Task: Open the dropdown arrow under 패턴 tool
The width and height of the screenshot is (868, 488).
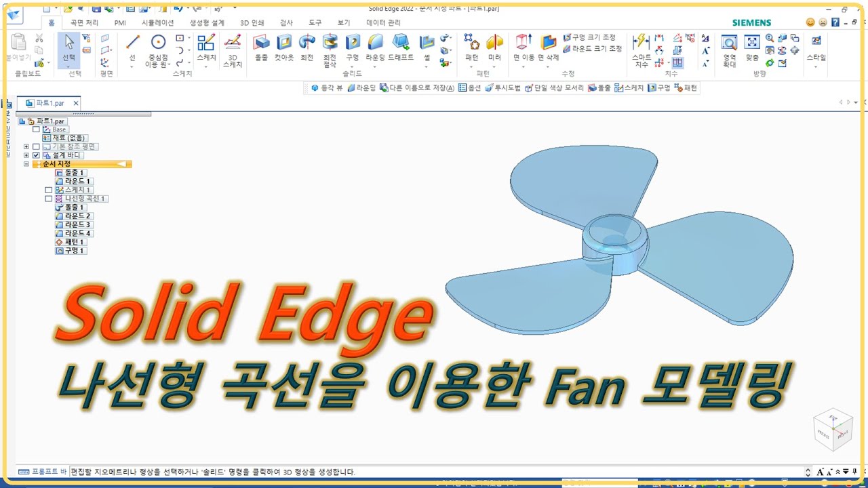Action: click(x=472, y=66)
